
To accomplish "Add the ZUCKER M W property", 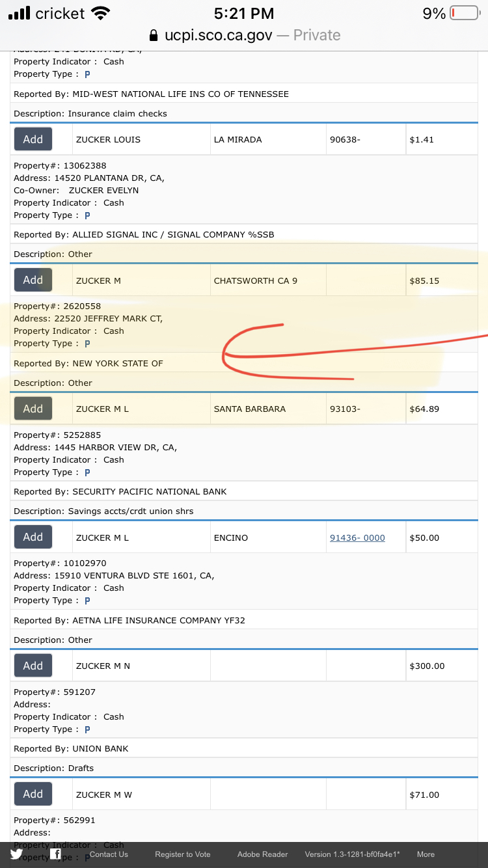I will point(33,794).
